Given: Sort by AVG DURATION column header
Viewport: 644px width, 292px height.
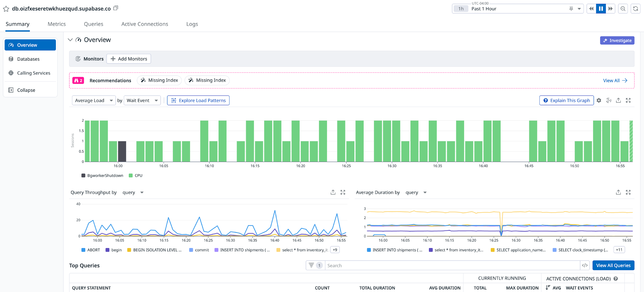Looking at the screenshot, I should (445, 288).
